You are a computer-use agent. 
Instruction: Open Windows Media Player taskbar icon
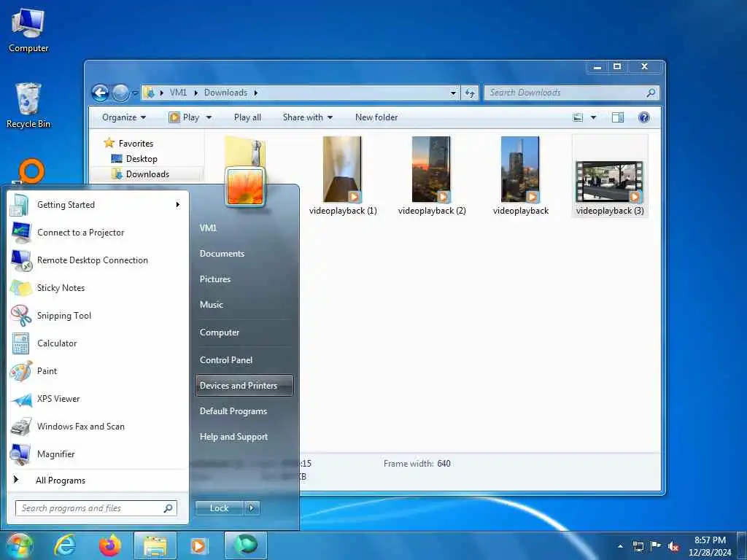[x=198, y=545]
